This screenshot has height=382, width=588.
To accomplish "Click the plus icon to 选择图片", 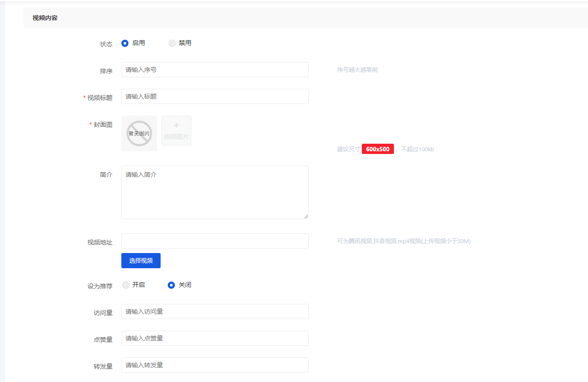I will coord(176,126).
